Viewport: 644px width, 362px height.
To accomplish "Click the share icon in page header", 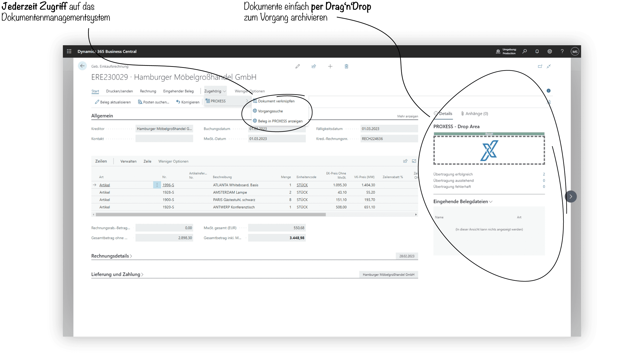I will 314,66.
